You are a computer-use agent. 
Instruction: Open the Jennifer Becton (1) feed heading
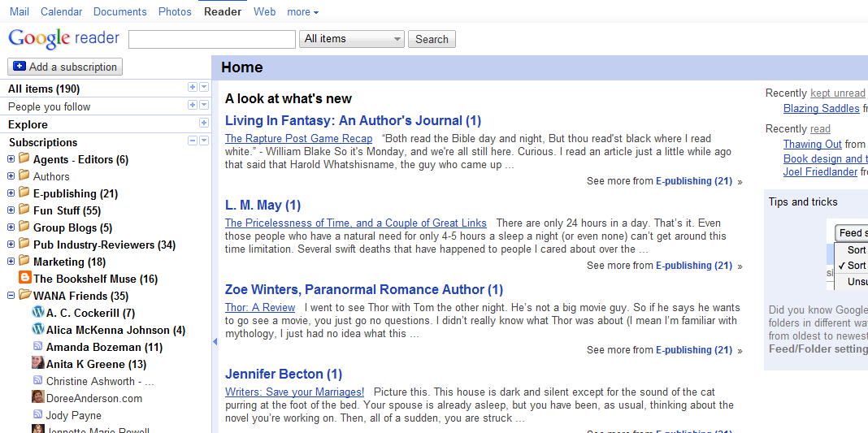pyautogui.click(x=284, y=374)
